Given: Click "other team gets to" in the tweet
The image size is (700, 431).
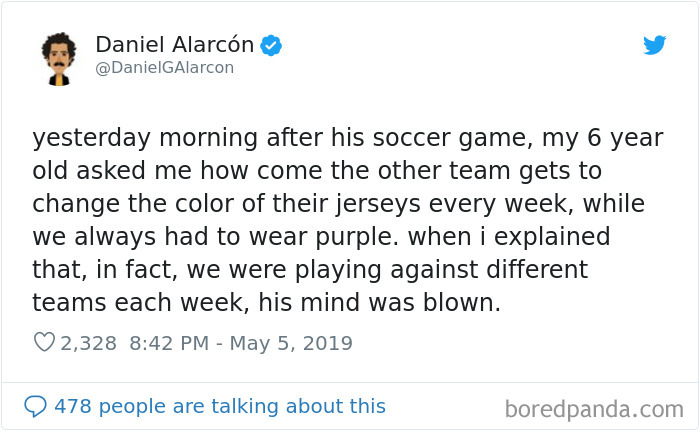Looking at the screenshot, I should pyautogui.click(x=490, y=171).
